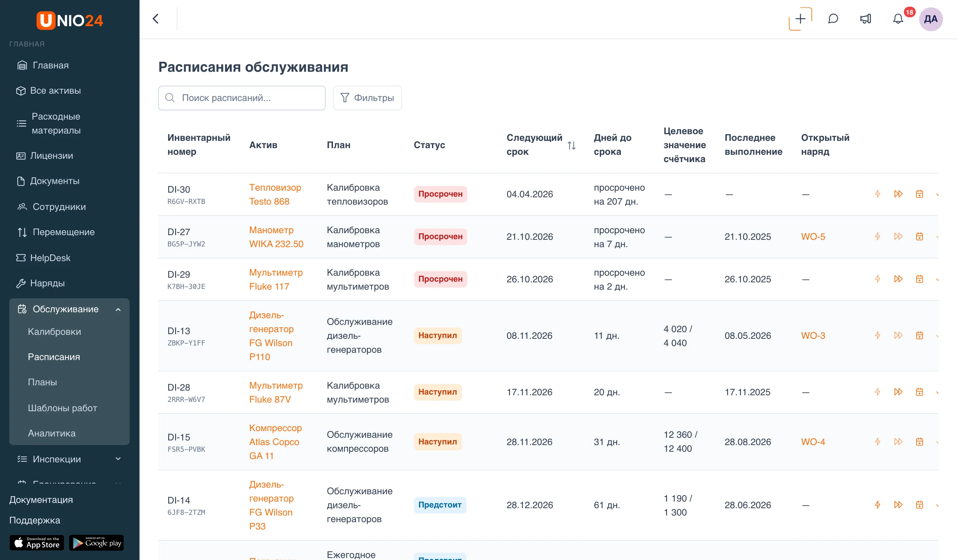Select Планы submenu item
The width and height of the screenshot is (957, 560).
42,382
